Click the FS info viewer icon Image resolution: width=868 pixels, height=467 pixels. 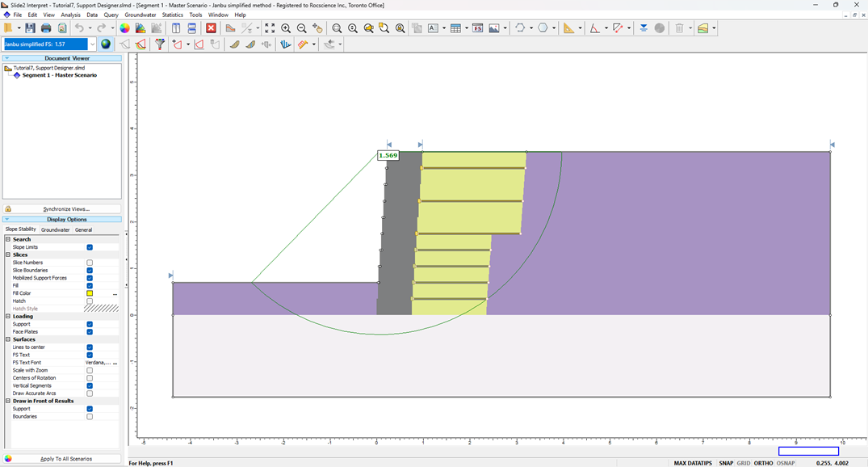[477, 28]
